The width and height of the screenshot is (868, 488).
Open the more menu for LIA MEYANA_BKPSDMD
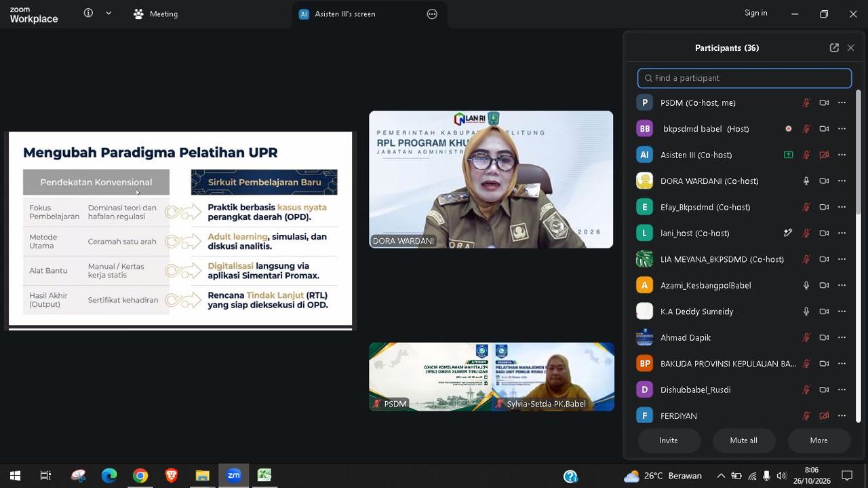tap(842, 259)
